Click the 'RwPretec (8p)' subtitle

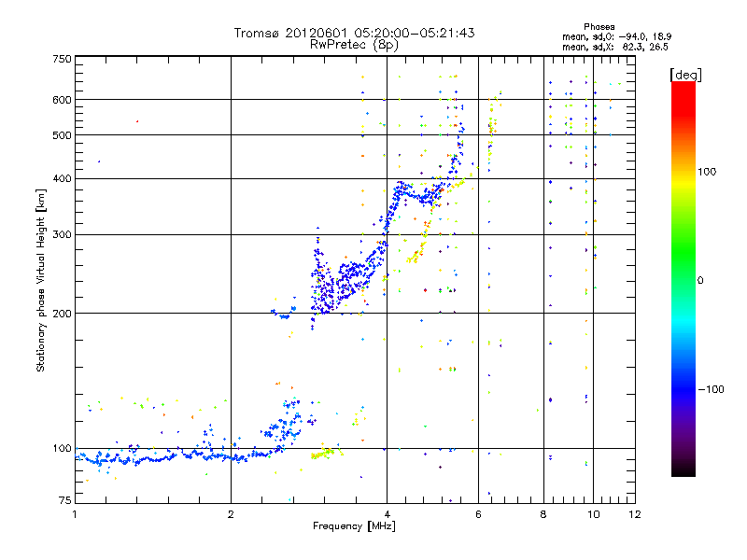pos(354,45)
